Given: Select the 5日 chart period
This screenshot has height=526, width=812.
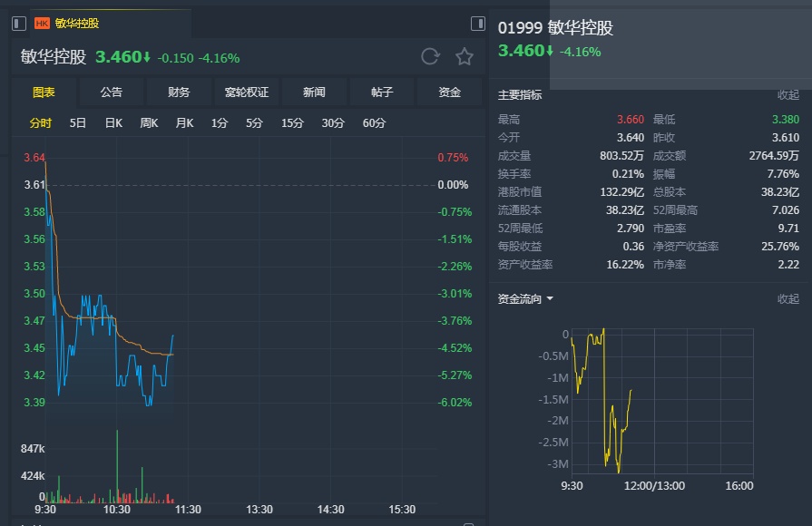Looking at the screenshot, I should pyautogui.click(x=78, y=123).
